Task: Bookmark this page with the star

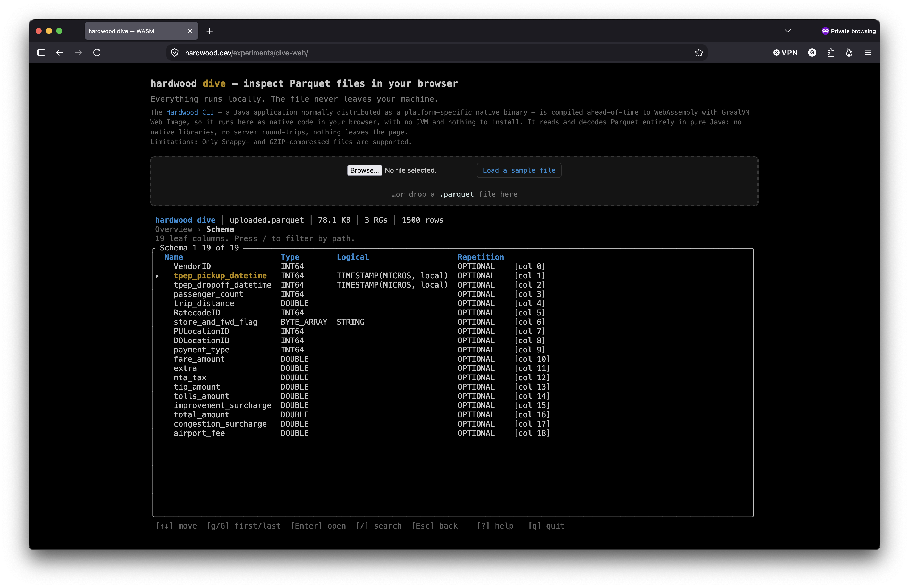Action: 699,53
